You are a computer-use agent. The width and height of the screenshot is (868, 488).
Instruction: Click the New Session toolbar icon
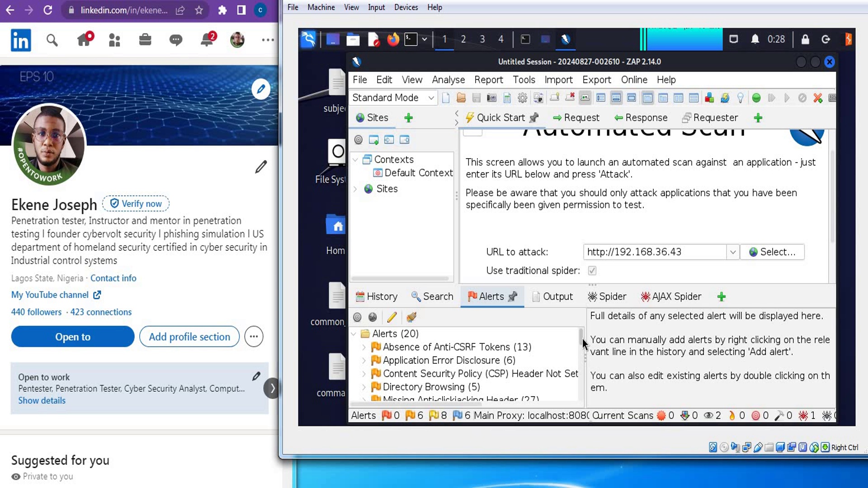(446, 98)
